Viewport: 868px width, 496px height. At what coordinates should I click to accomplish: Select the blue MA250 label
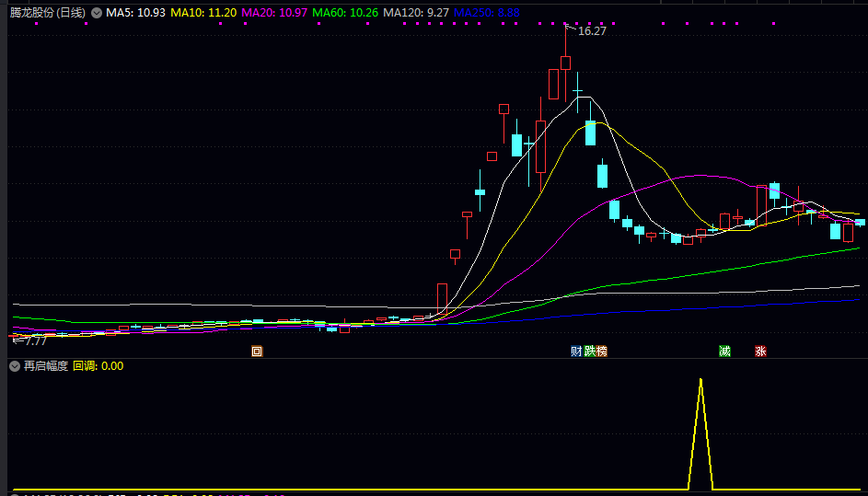click(487, 13)
